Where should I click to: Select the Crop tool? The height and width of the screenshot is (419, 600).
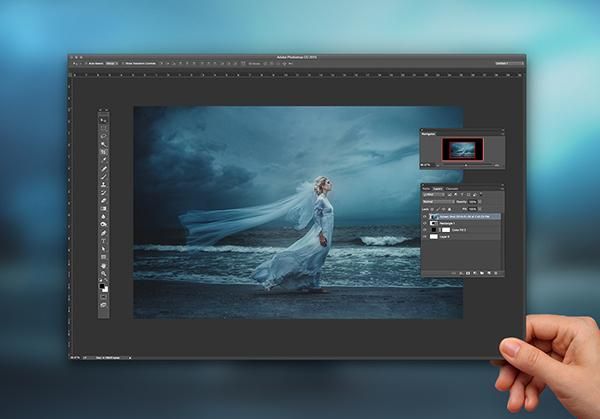tap(103, 152)
